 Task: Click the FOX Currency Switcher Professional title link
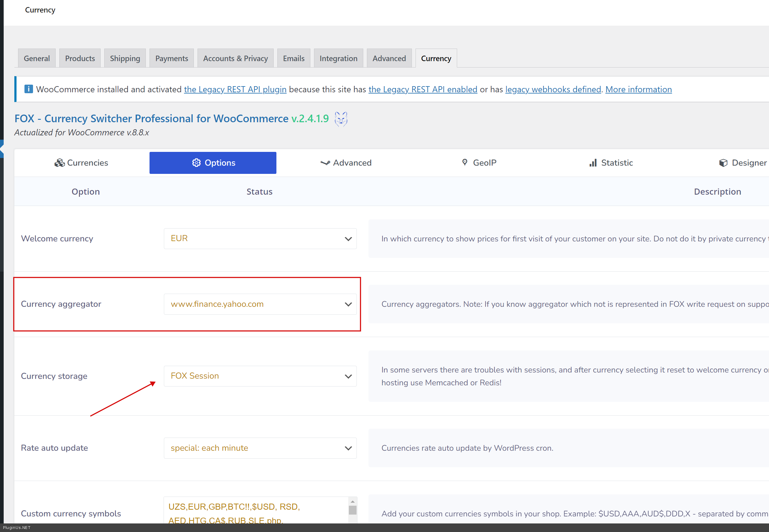151,118
